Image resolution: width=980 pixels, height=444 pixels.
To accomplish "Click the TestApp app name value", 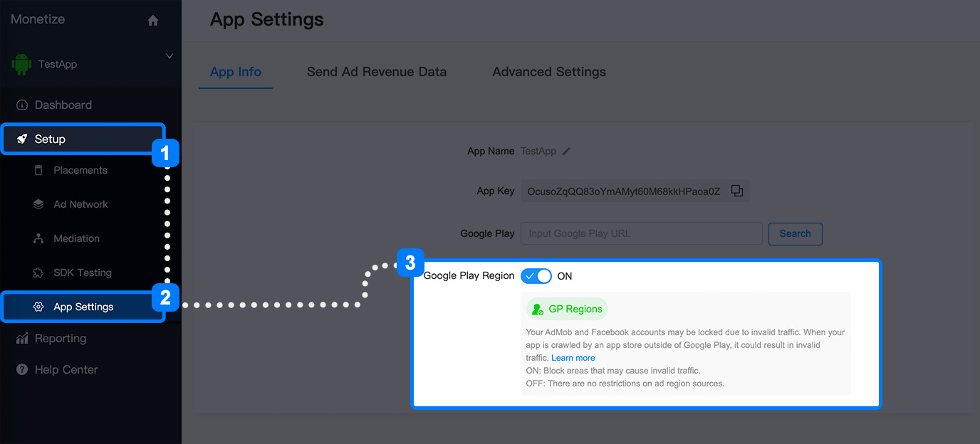I will click(x=538, y=152).
